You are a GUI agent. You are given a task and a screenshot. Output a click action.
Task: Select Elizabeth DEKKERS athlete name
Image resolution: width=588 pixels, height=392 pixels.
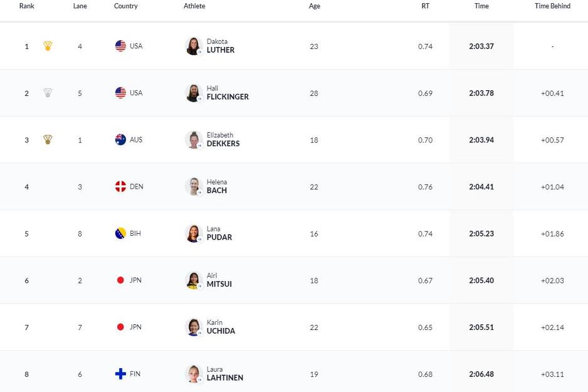[223, 139]
